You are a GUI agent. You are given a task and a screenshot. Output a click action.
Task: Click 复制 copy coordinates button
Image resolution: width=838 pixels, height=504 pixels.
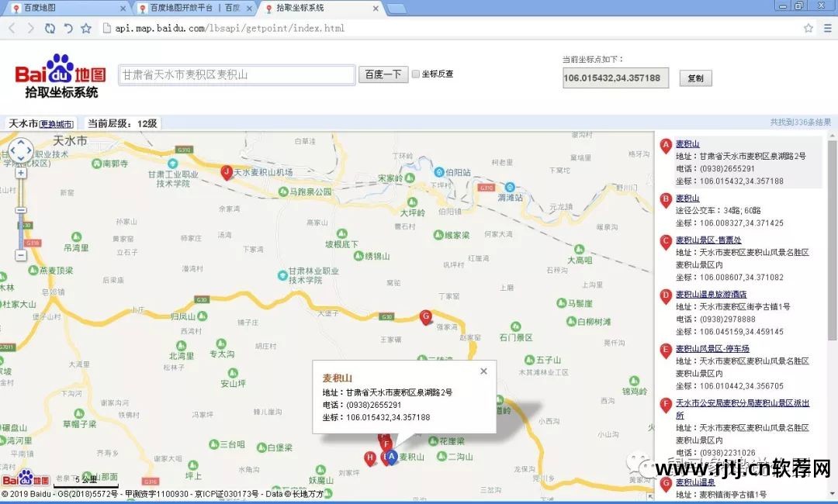(x=695, y=78)
